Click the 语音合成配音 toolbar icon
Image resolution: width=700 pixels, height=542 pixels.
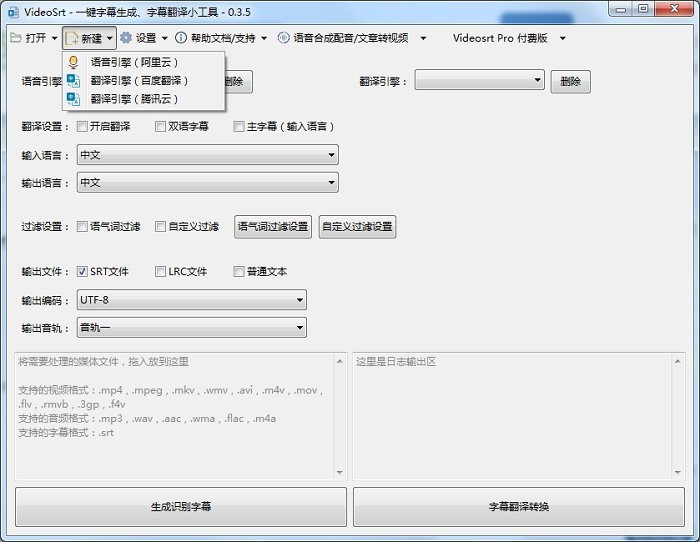(x=283, y=38)
